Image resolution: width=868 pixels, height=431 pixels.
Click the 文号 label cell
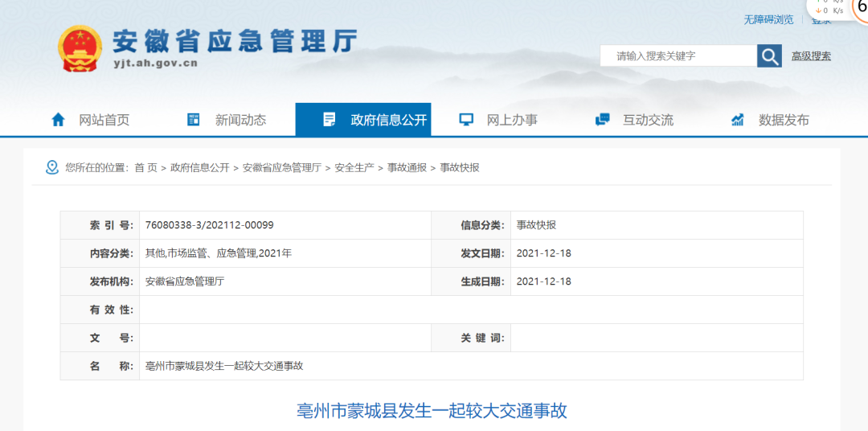click(100, 338)
